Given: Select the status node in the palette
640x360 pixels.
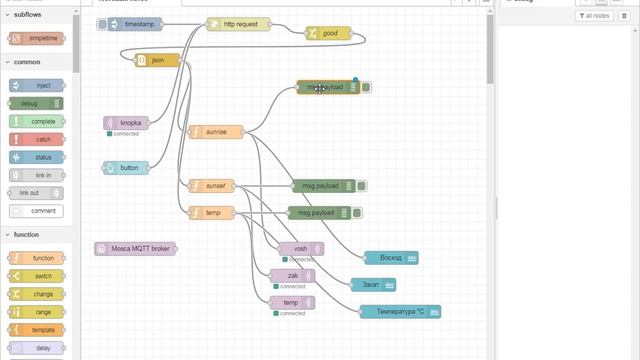Looking at the screenshot, I should tap(36, 158).
